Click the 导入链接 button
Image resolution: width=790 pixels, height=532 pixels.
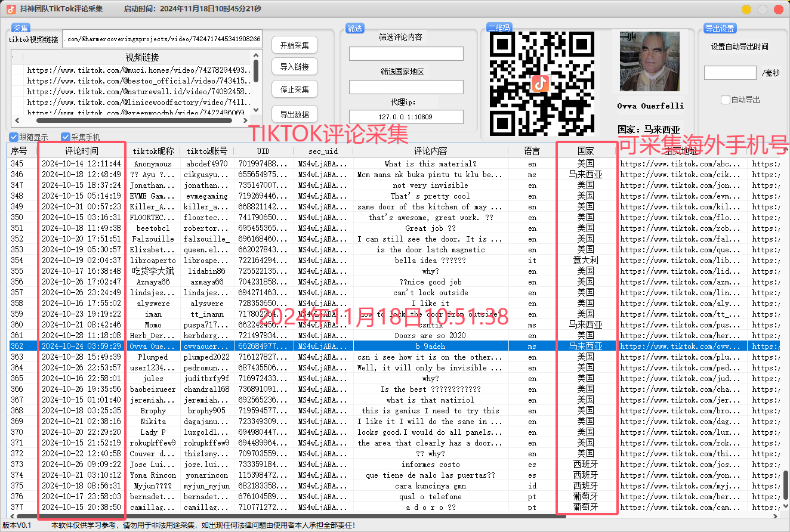click(295, 67)
